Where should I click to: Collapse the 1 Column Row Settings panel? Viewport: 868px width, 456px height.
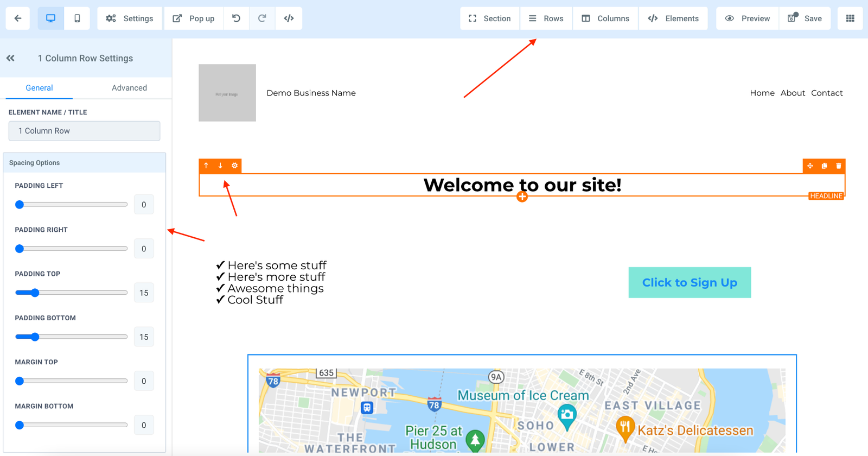tap(10, 58)
